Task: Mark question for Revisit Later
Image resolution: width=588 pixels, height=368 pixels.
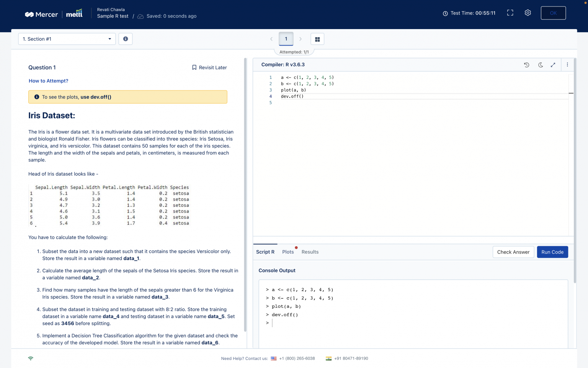Action: [209, 67]
